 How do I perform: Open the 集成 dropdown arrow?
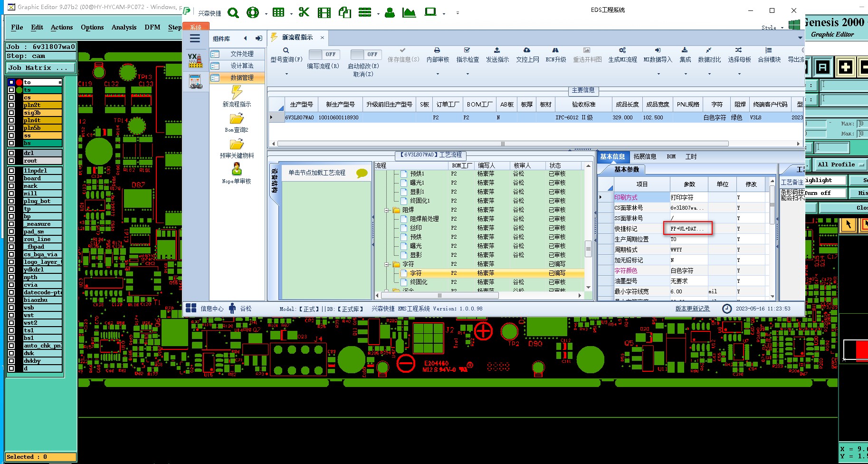[x=685, y=74]
